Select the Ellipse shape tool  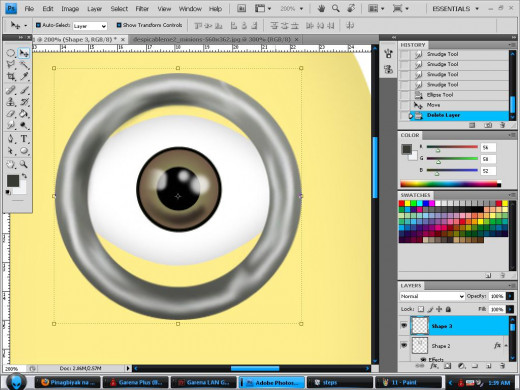tap(24, 151)
